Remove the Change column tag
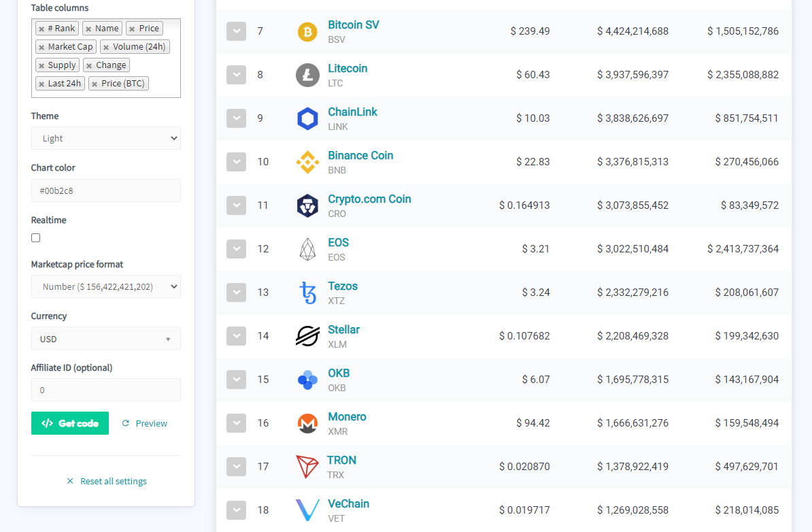Screen dimensions: 812x532 point(89,66)
